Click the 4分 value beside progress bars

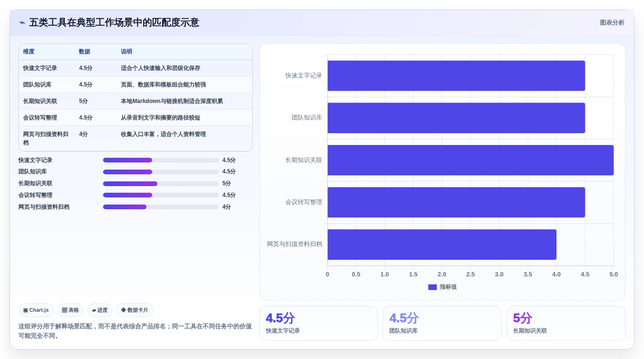(227, 207)
